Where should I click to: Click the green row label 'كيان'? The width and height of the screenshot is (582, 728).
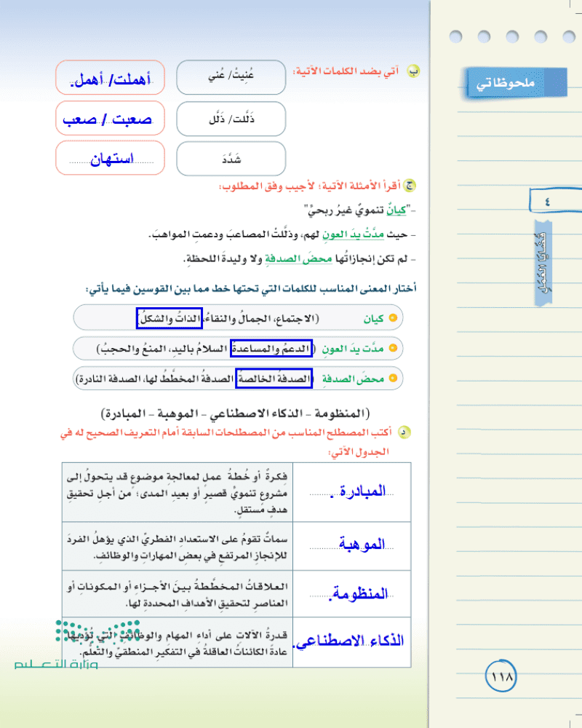[x=374, y=319]
